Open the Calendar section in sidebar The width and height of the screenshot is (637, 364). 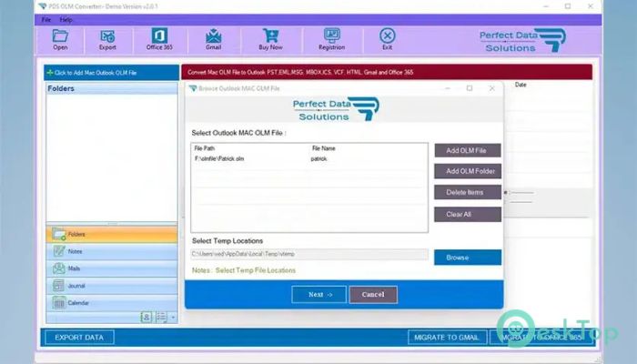(x=59, y=303)
